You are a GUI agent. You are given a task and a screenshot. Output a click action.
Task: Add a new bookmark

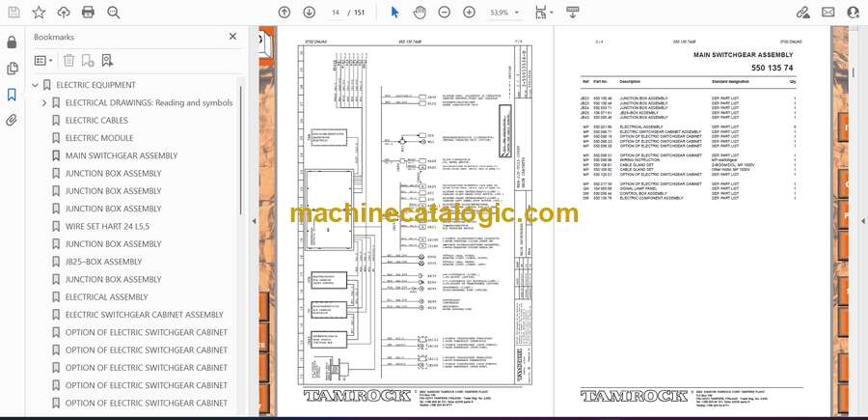(x=88, y=61)
